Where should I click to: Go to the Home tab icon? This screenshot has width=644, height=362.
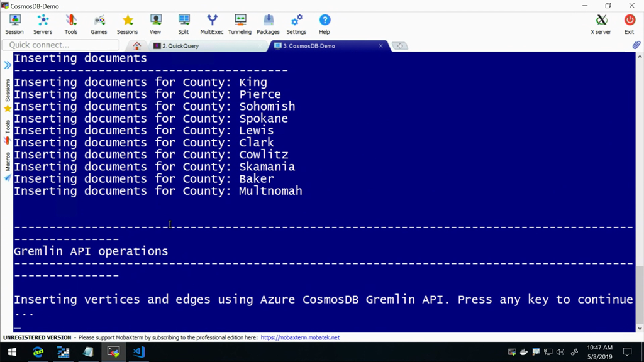136,46
